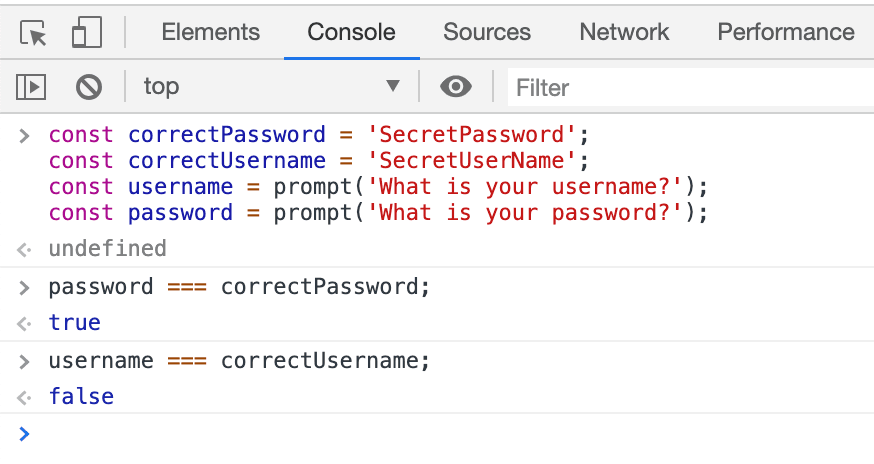874x464 pixels.
Task: Focus the Filter input field
Action: point(690,88)
